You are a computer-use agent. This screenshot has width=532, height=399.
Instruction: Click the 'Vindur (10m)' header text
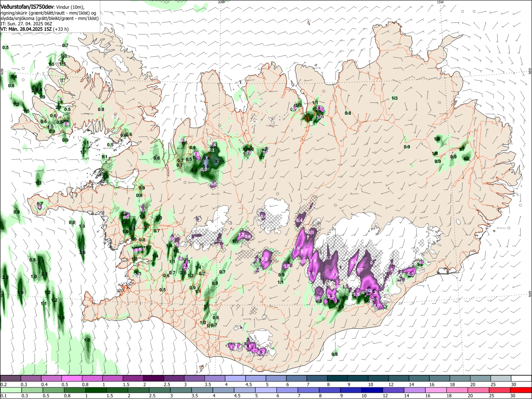[x=70, y=7]
